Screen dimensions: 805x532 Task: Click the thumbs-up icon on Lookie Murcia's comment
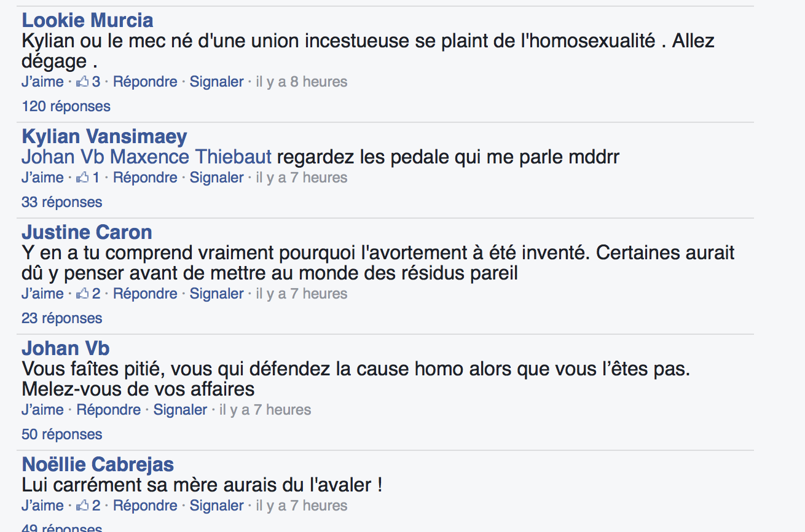[82, 82]
